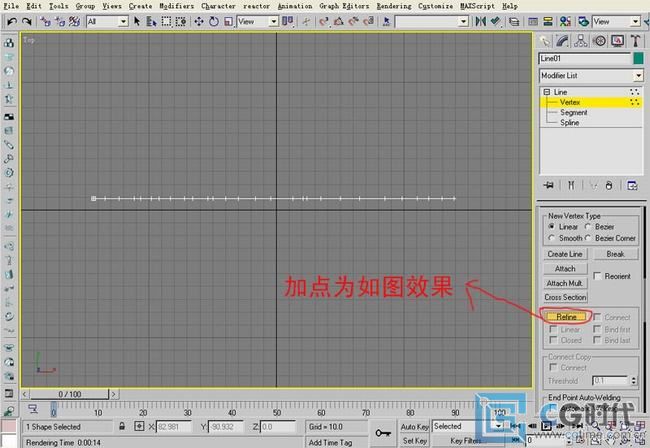The image size is (650, 448).
Task: Open the Motion command panel tab
Action: pos(599,41)
